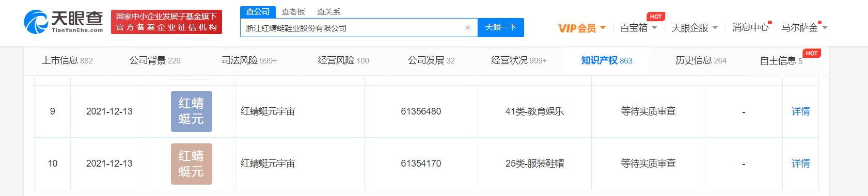868x196 pixels.
Task: Open the 经营风险 100 tab
Action: [343, 60]
